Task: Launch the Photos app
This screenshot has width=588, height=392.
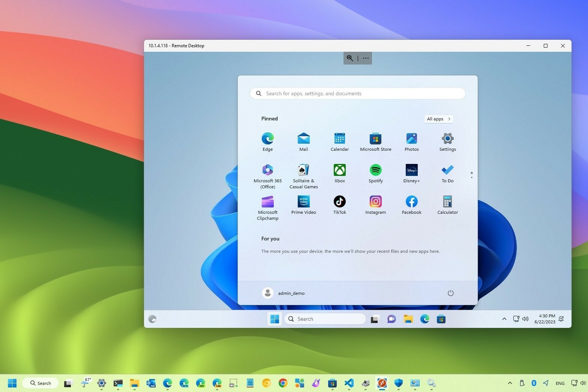Action: [x=411, y=142]
